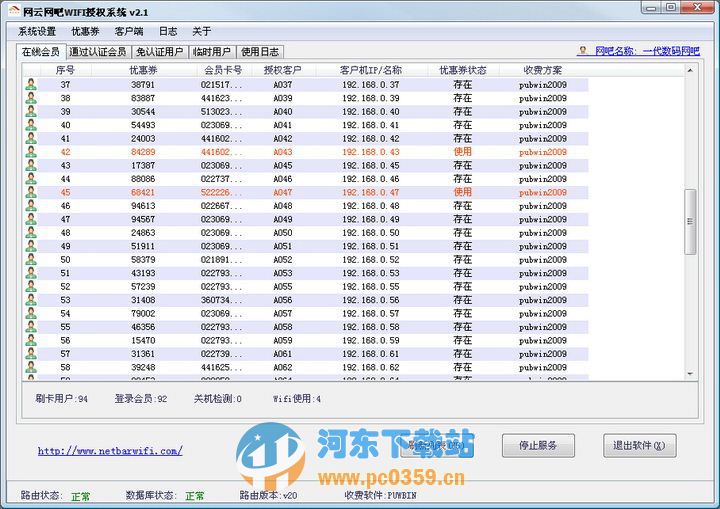The image size is (720, 509).
Task: Click the list scrollbar up arrow
Action: 690,70
